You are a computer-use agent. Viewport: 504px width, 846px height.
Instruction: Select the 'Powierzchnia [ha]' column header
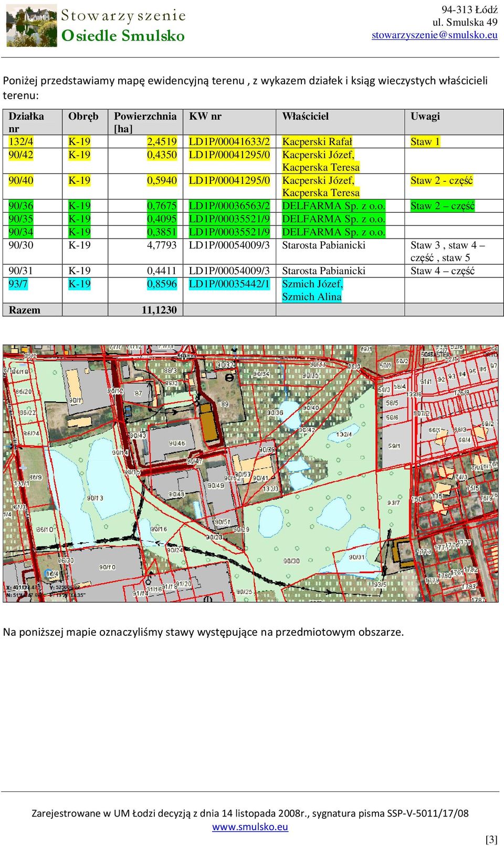145,122
